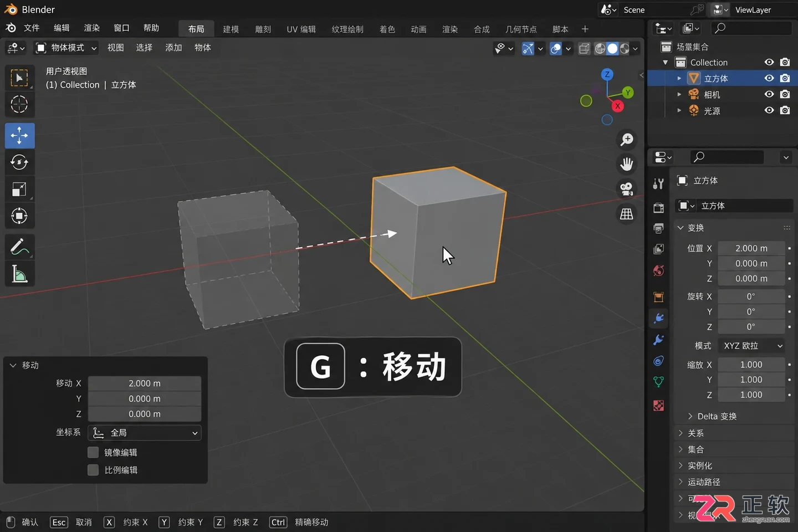Open the 添加 viewport menu
This screenshot has height=532, width=798.
point(173,48)
